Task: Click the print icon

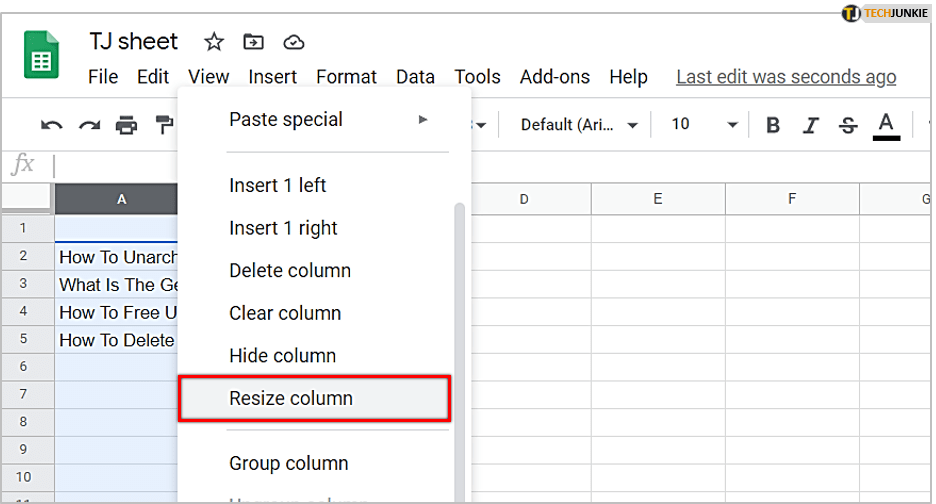Action: 126,125
